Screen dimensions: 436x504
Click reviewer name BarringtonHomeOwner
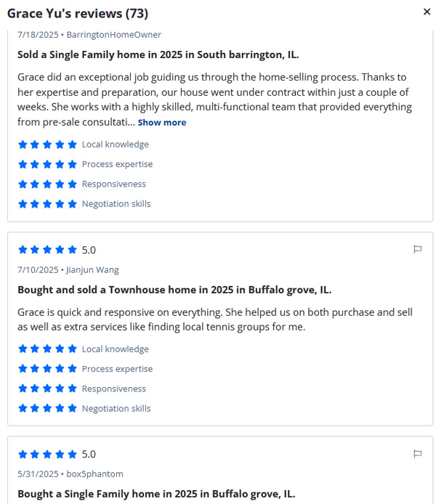tap(113, 35)
